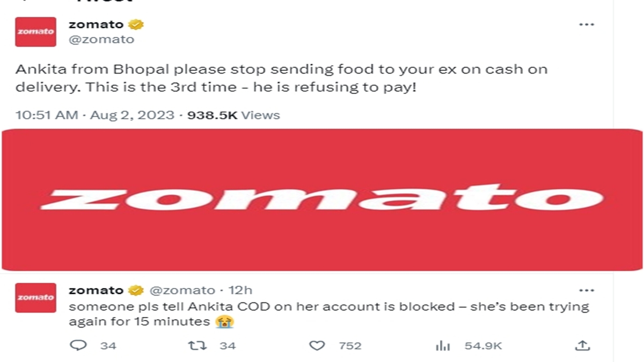Click the 752 likes count
Image resolution: width=644 pixels, height=362 pixels.
tap(350, 346)
